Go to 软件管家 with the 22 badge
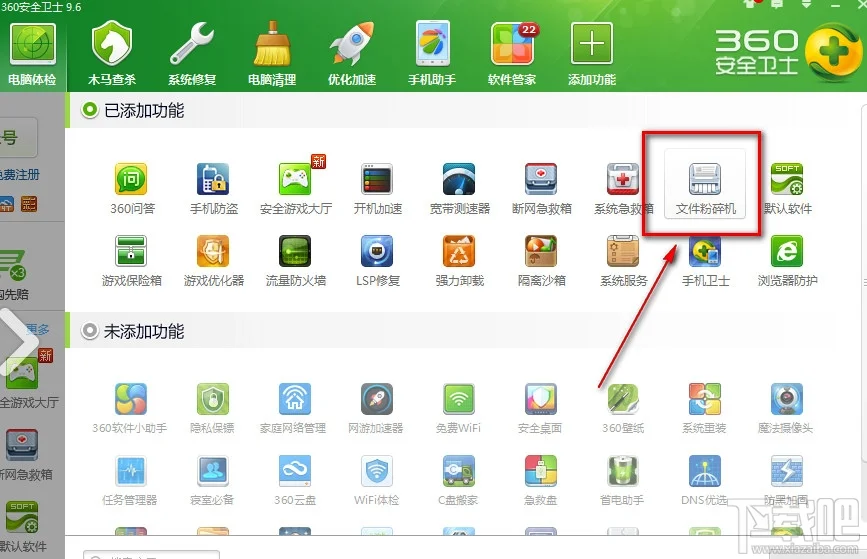Image resolution: width=867 pixels, height=559 pixels. (512, 51)
